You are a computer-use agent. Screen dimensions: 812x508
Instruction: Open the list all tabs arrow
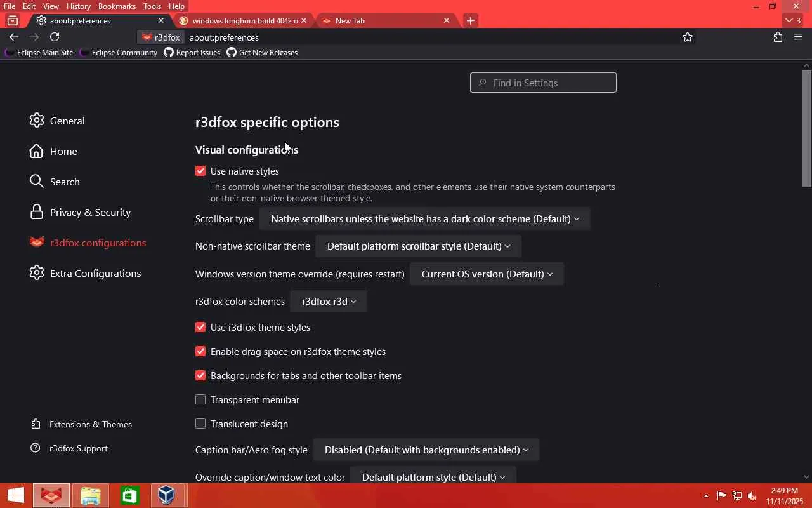tap(794, 21)
